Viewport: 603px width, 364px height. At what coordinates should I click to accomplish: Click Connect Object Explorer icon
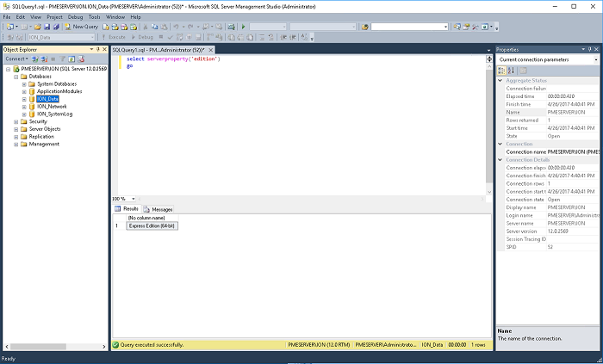coord(35,59)
